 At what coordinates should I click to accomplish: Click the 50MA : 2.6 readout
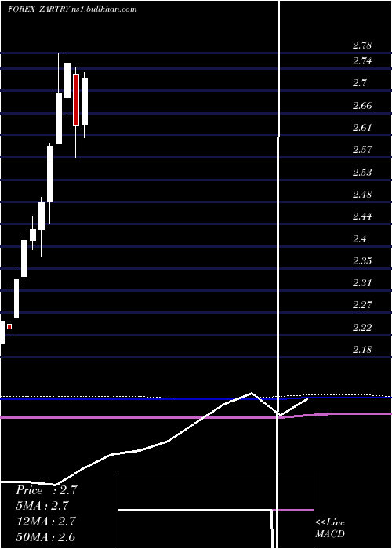click(x=45, y=536)
